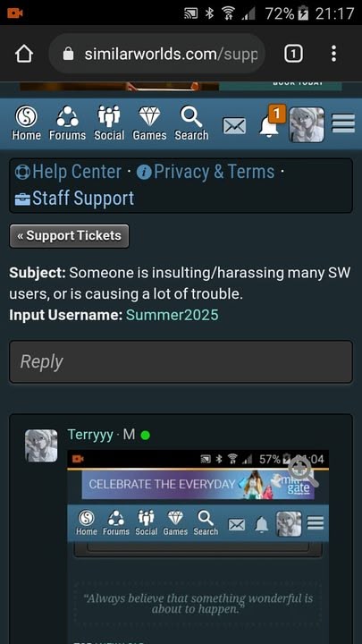This screenshot has height=644, width=362.
Task: Tap the browser home icon
Action: (24, 54)
